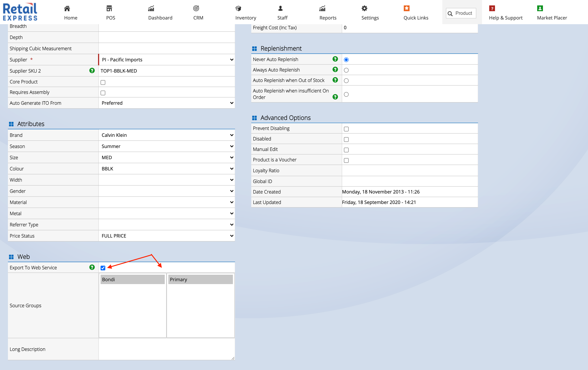
Task: Open the Metal dropdown
Action: pos(167,214)
